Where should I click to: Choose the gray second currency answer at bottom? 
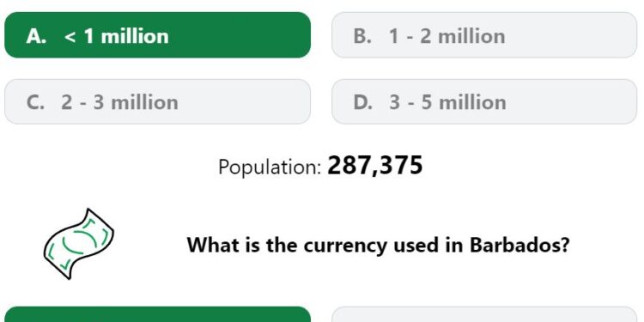click(x=484, y=314)
